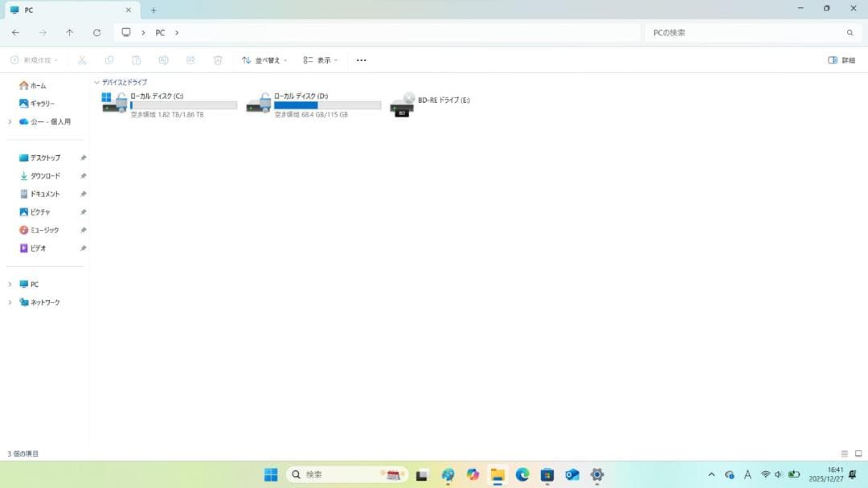
Task: Click the Copy toolbar icon
Action: (x=109, y=59)
